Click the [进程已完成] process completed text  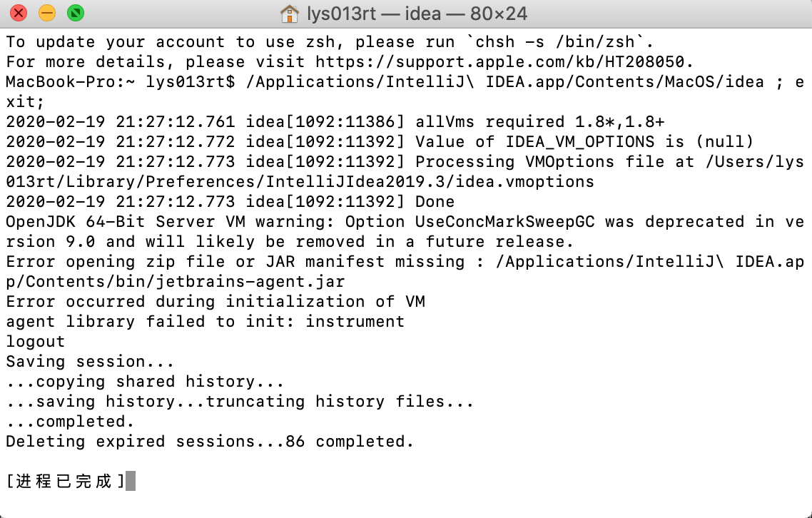[x=66, y=481]
